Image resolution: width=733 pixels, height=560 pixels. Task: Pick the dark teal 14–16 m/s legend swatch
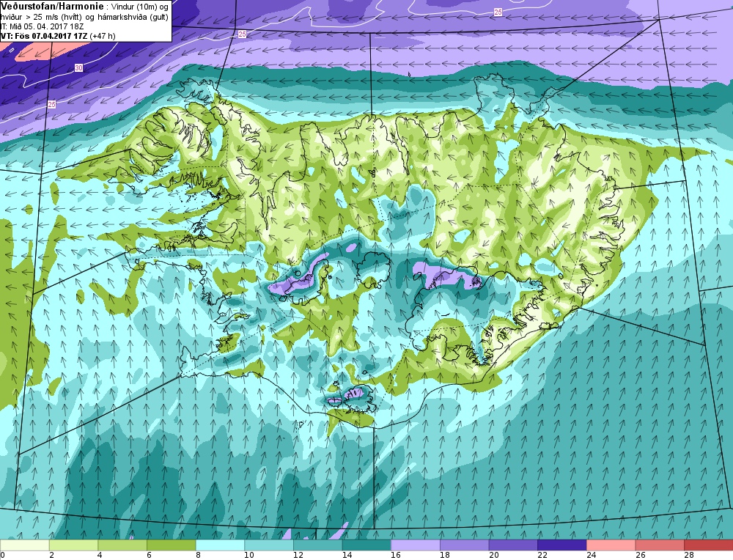tap(366, 545)
